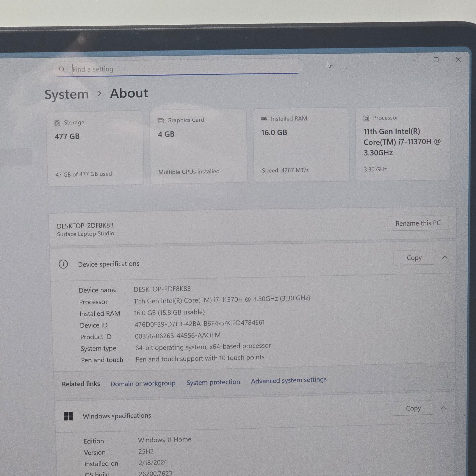Go back to System breadcrumb
The height and width of the screenshot is (476, 476).
click(x=67, y=95)
